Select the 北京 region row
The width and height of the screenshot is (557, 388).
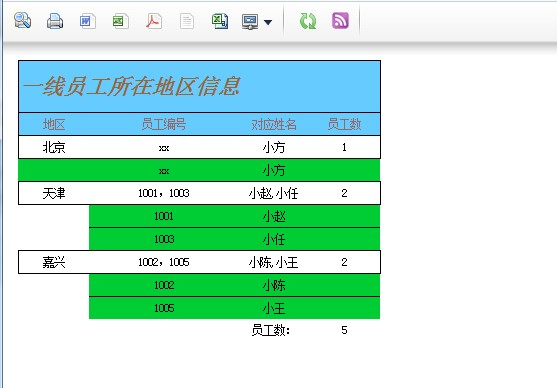coord(199,147)
